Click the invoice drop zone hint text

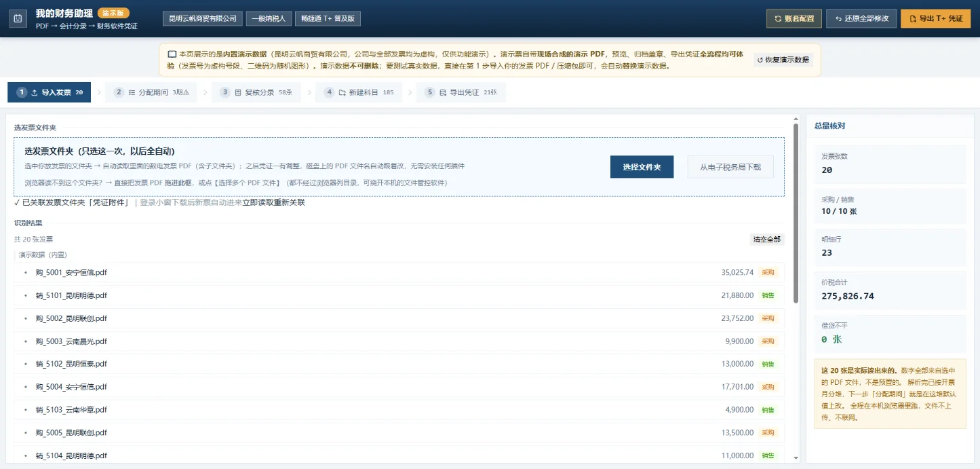coord(235,183)
